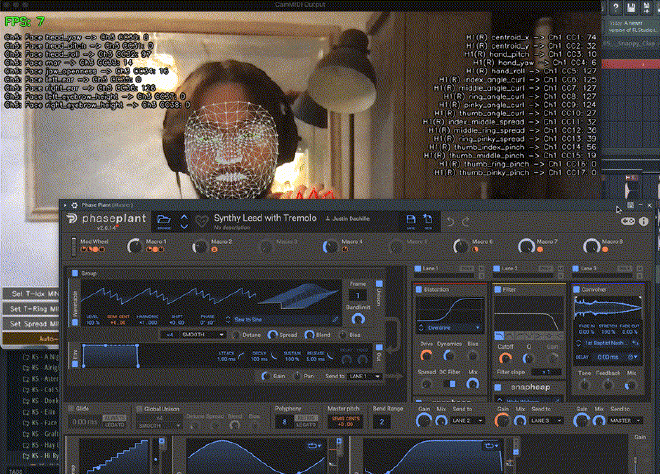Image resolution: width=660 pixels, height=474 pixels.
Task: Click the preset up/down arrows next to folder
Action: 184,221
